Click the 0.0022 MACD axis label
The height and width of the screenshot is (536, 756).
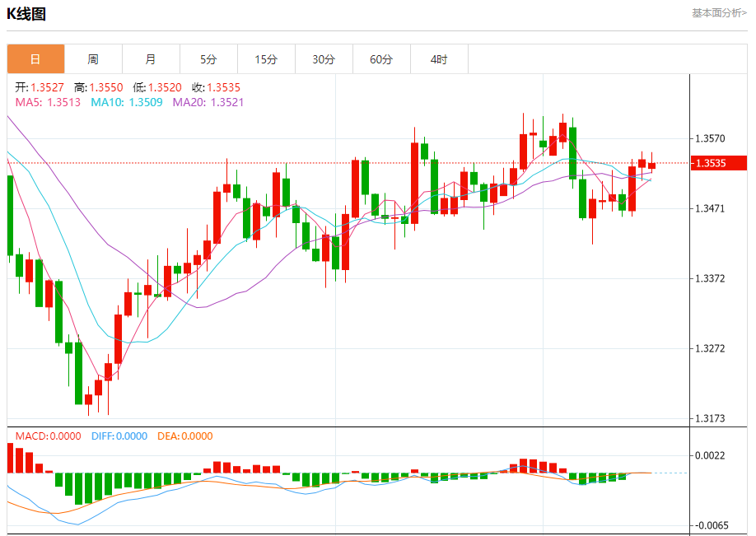[x=710, y=455]
